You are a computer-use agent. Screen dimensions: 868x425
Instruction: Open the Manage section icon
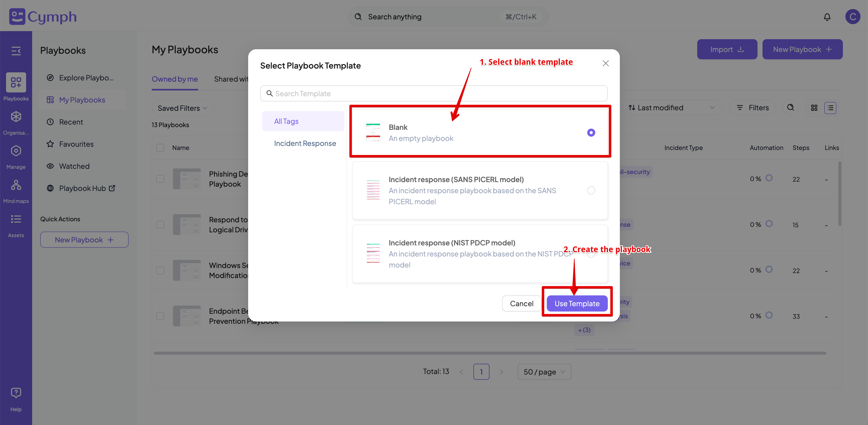tap(16, 151)
